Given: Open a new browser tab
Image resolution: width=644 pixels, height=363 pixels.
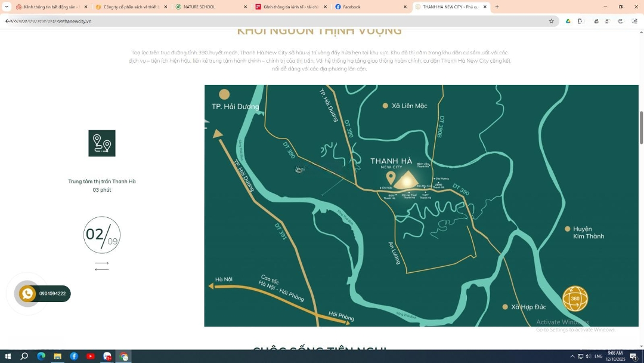Looking at the screenshot, I should [497, 7].
